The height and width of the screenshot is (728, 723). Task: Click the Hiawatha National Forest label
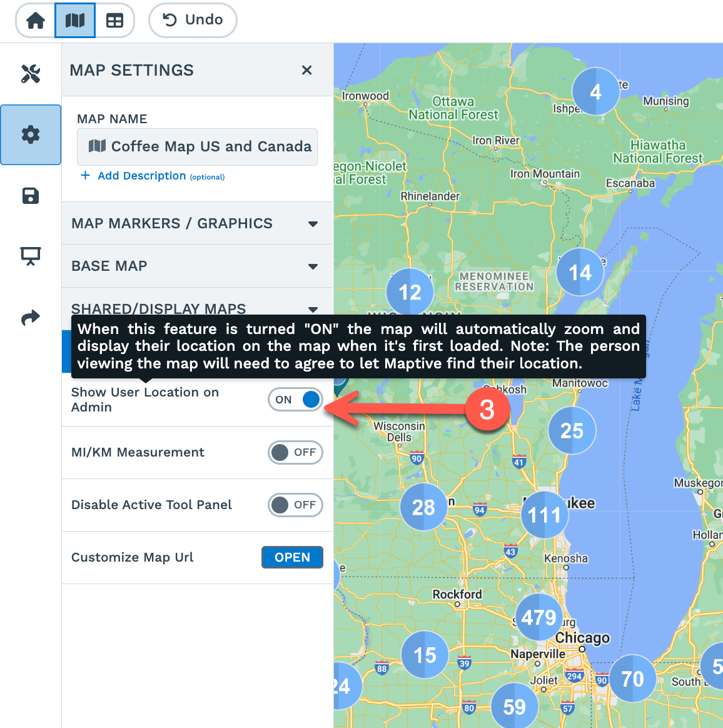(657, 151)
